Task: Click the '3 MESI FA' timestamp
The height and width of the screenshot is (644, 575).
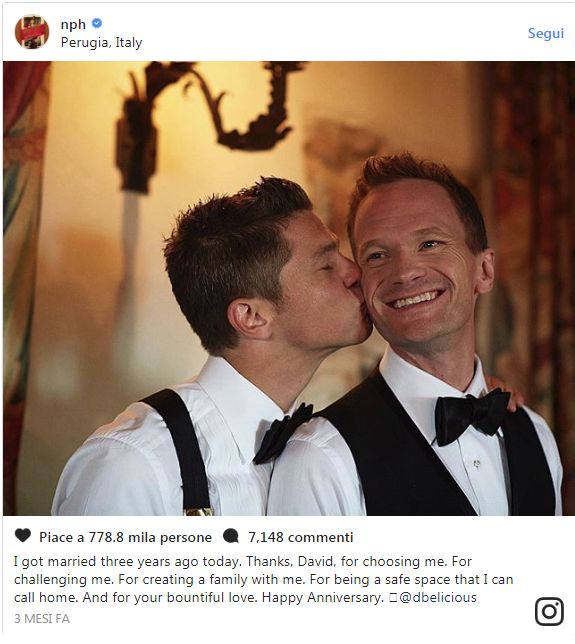Action: pos(42,619)
